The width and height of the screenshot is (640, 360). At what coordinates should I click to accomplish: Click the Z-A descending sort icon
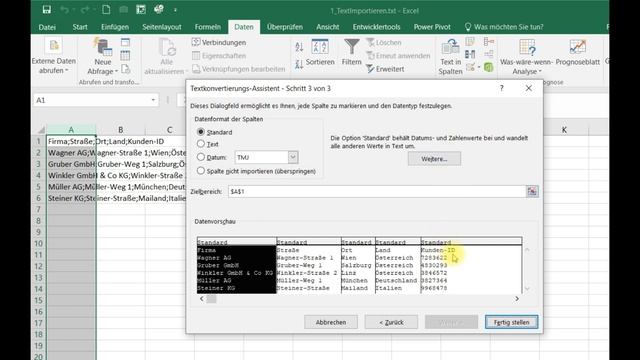point(299,64)
